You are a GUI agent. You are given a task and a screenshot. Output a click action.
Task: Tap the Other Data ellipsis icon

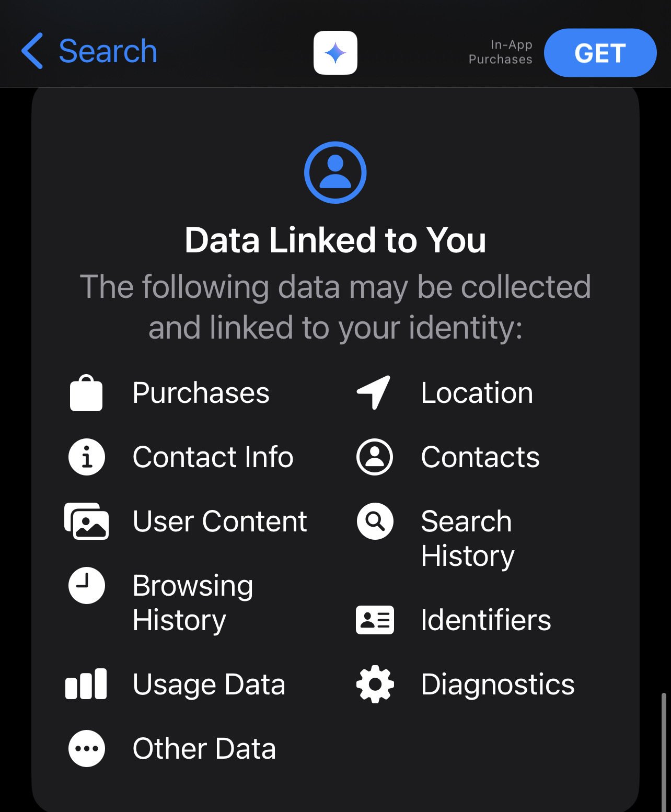coord(87,748)
